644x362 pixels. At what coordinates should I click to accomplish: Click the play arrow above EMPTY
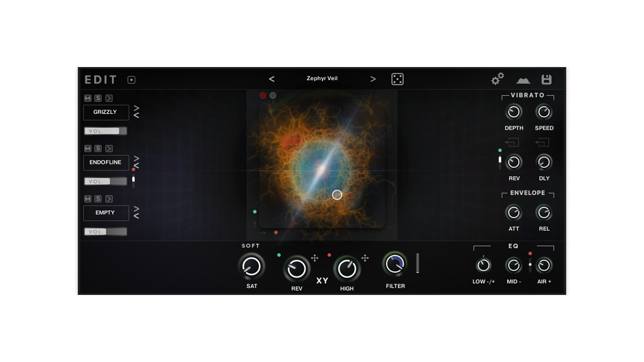[109, 199]
